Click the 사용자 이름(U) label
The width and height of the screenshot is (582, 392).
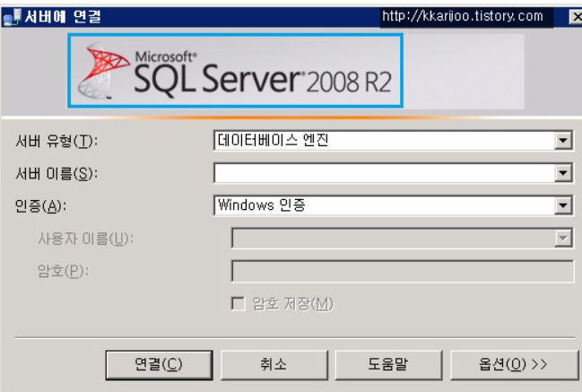coord(85,239)
